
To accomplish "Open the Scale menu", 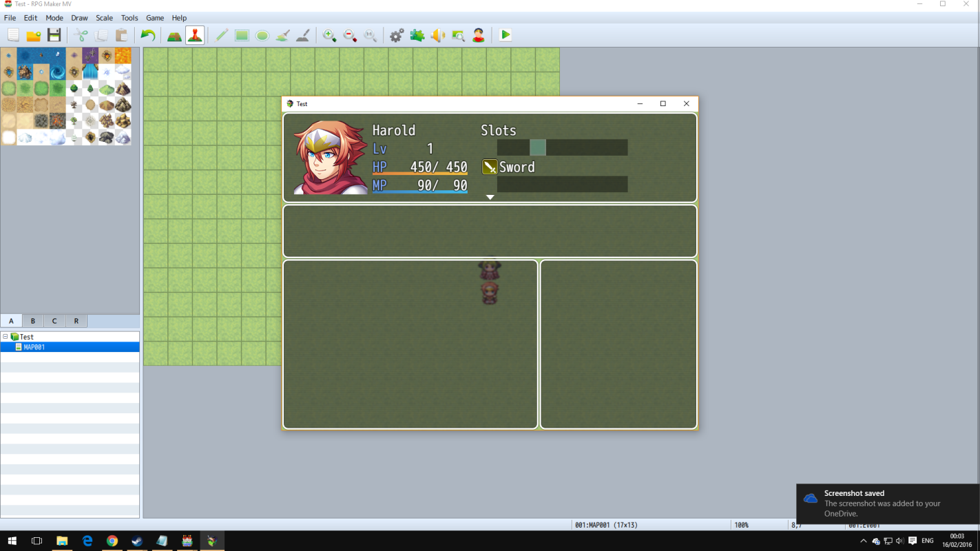I will (105, 18).
